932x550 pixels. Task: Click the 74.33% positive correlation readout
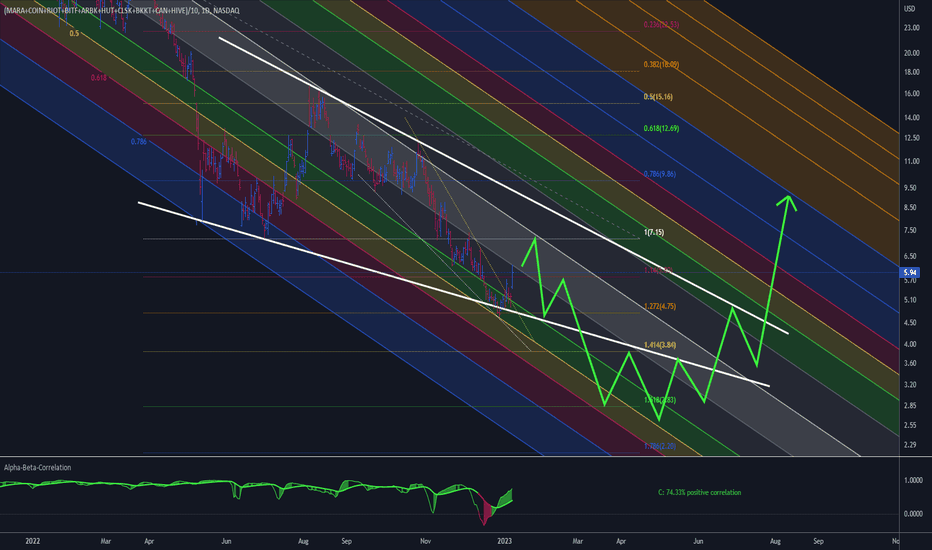[x=700, y=492]
